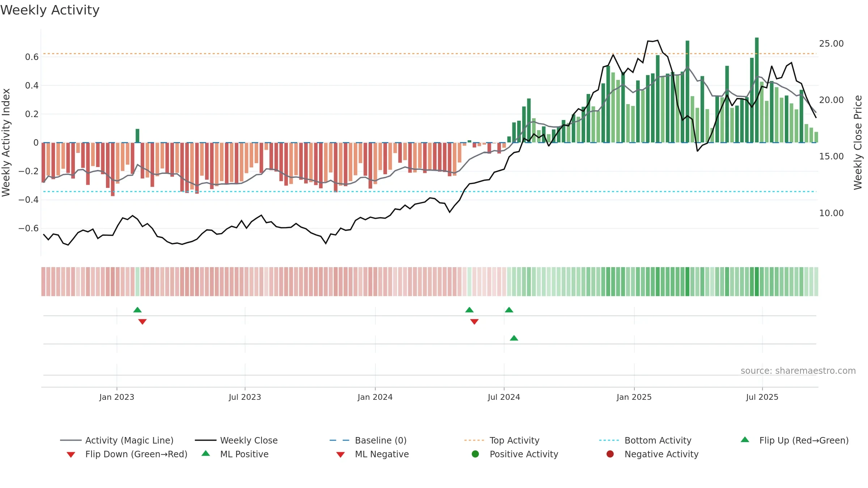Click the Flip Up (Red→Green) legend entry
Screen dimensions: 868x488
[795, 440]
